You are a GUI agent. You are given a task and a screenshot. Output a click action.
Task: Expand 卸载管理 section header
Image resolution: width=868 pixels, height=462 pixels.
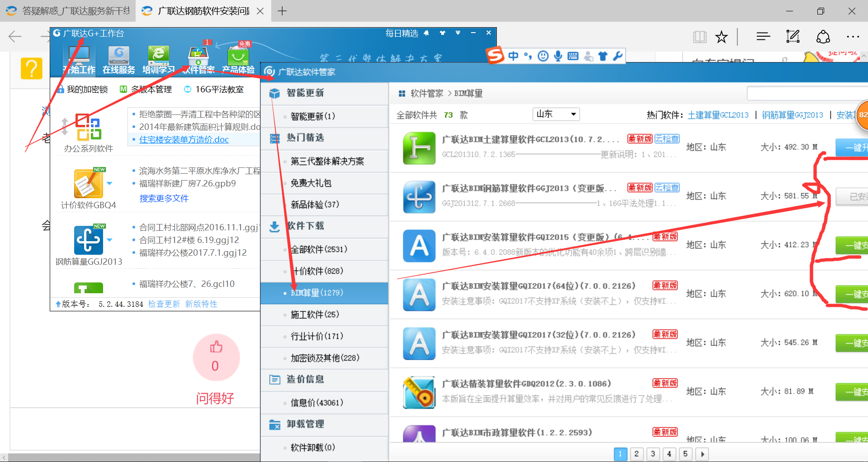coord(324,424)
